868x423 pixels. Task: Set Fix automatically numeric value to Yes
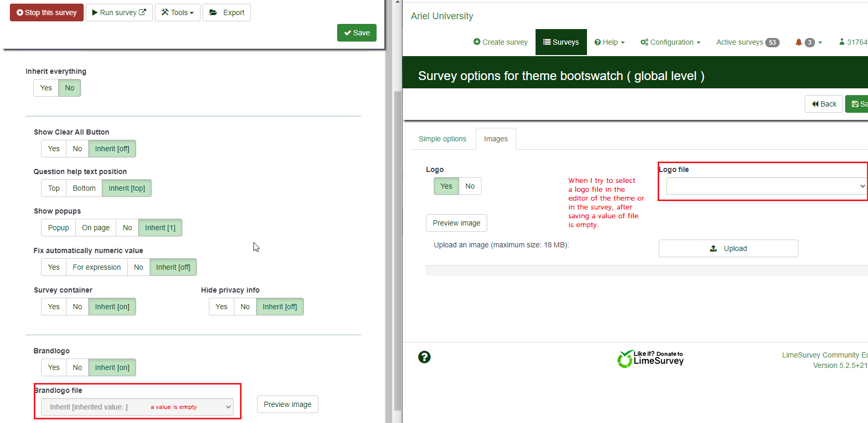tap(54, 267)
